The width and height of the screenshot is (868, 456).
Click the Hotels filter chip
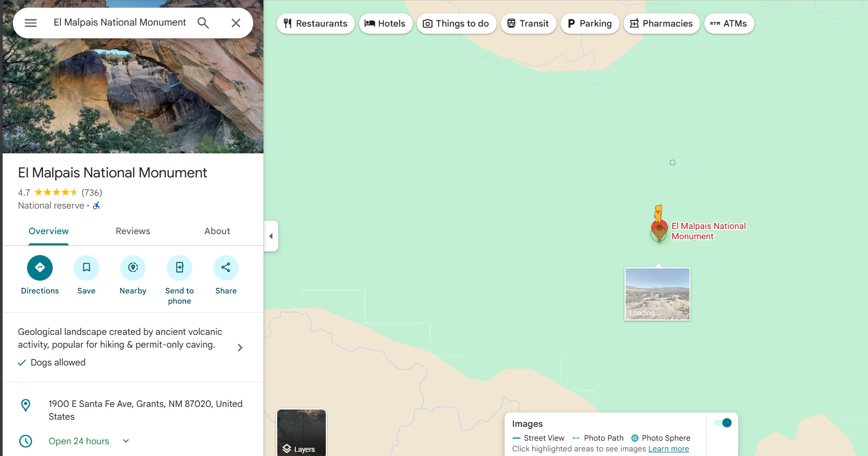385,24
